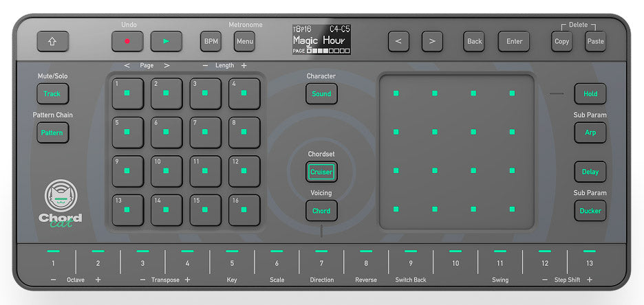Viewport: 644px width, 305px height.
Task: Tap step pad 12
Action: coord(244,171)
